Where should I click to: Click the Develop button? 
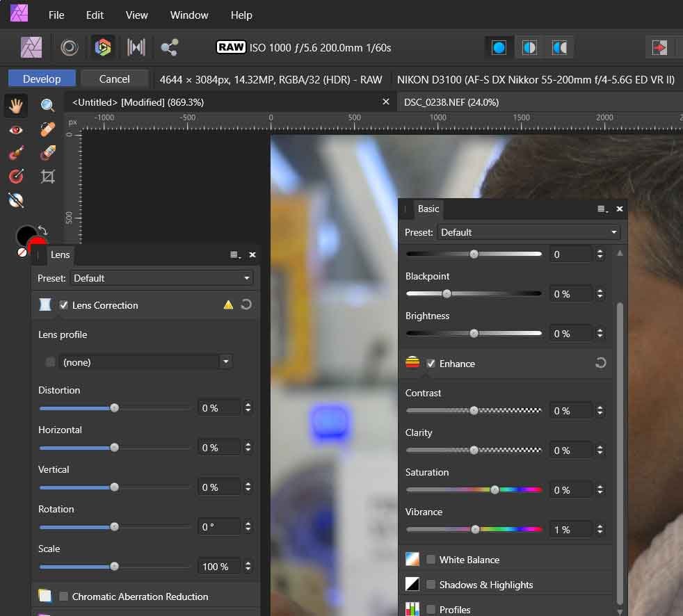[42, 79]
